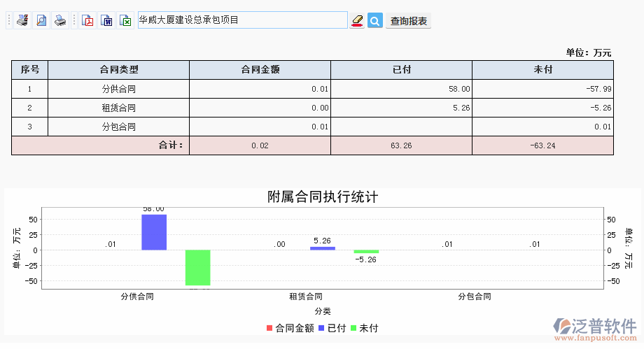Focus the project name input field
Viewport: 644px width, 349px height.
click(x=243, y=20)
